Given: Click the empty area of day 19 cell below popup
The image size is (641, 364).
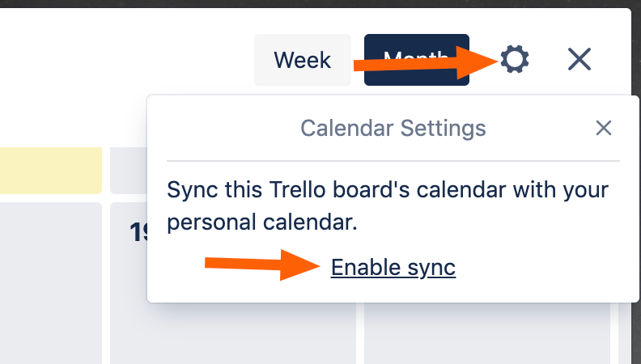Looking at the screenshot, I should (x=232, y=333).
